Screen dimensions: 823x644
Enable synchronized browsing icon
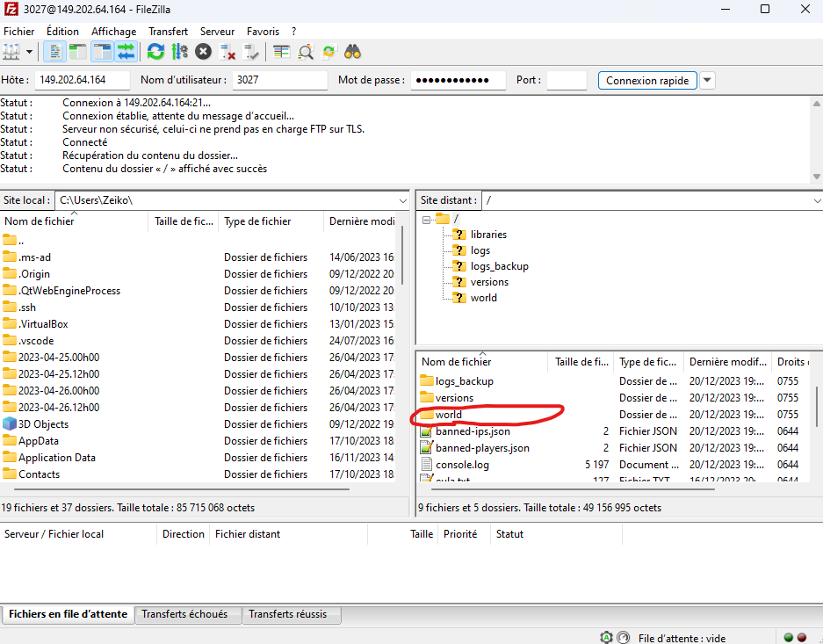329,52
